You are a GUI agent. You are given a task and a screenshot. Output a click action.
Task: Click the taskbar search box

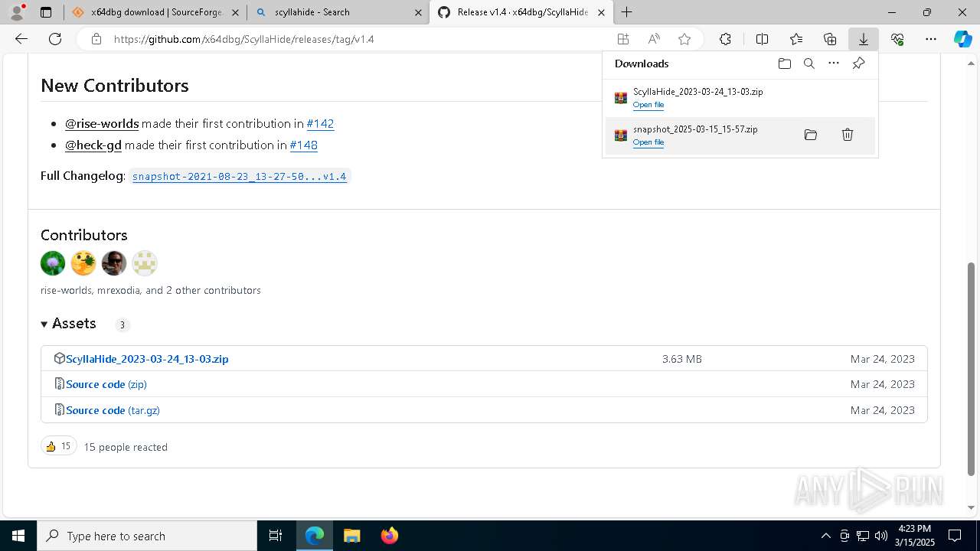click(147, 536)
